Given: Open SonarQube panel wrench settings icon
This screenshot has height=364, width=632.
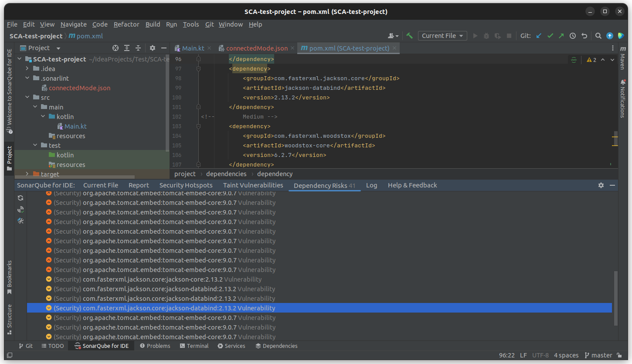Looking at the screenshot, I should click(20, 221).
